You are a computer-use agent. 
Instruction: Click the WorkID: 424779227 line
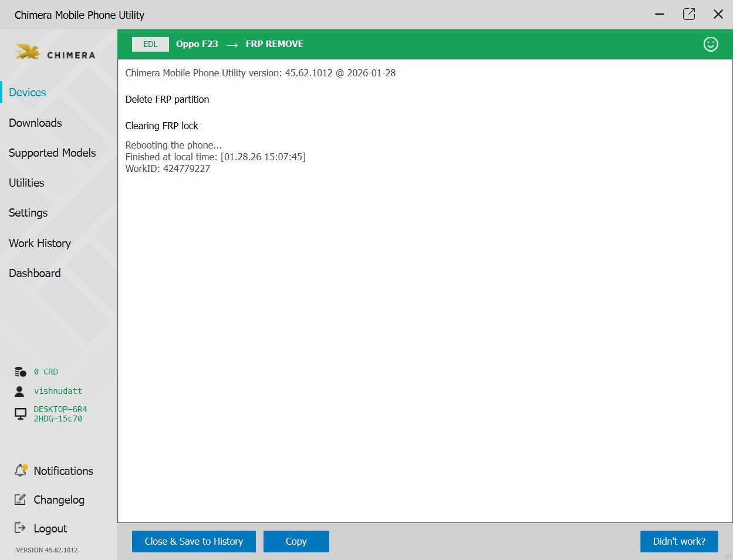[x=168, y=168]
